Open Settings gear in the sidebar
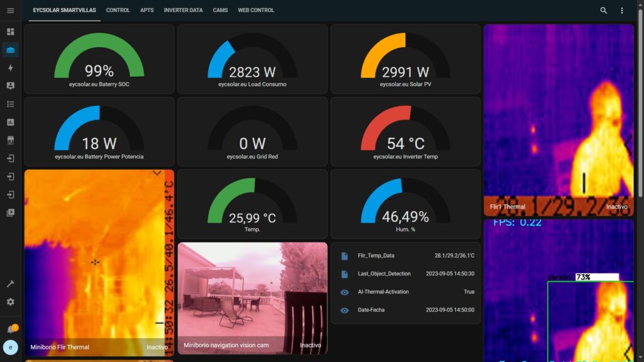Viewport: 644px width, 362px height. coord(10,302)
